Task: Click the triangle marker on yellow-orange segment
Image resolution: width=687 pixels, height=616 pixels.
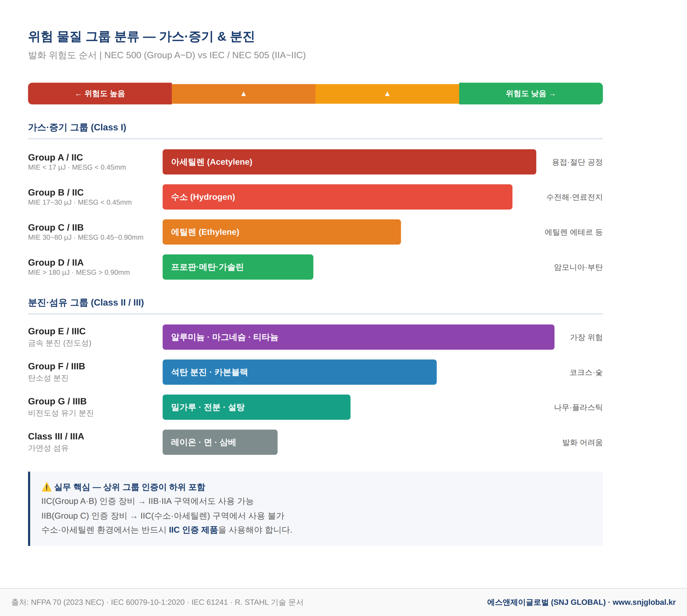Action: (x=387, y=94)
